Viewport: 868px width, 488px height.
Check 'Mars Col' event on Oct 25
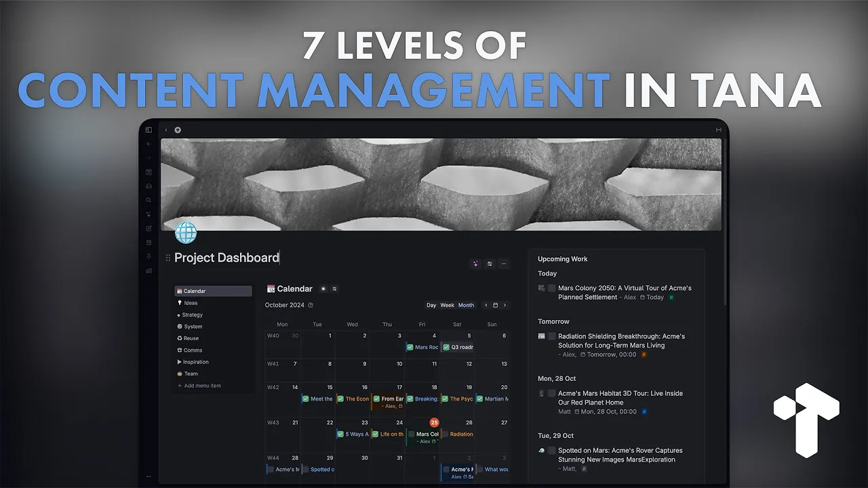click(x=411, y=434)
